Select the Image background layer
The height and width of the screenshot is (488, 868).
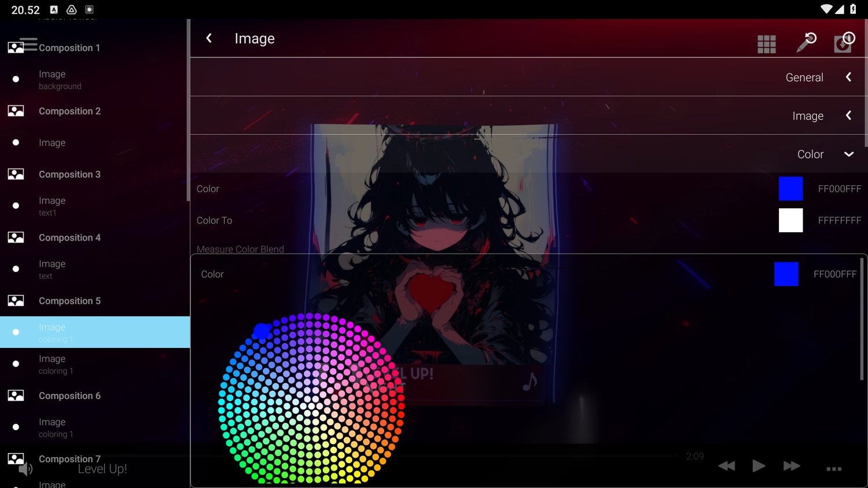(x=95, y=79)
